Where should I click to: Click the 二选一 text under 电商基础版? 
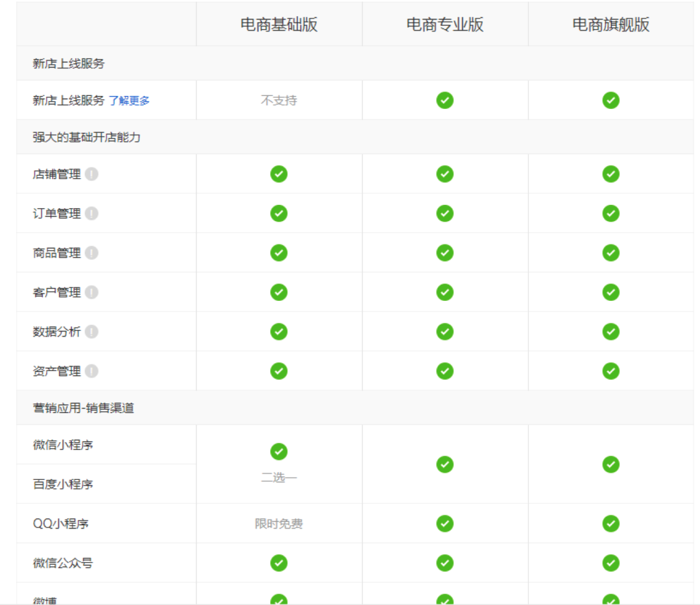279,478
